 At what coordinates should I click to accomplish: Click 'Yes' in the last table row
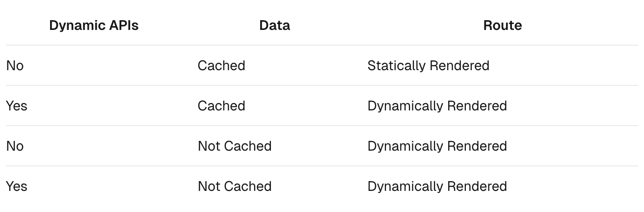[16, 186]
